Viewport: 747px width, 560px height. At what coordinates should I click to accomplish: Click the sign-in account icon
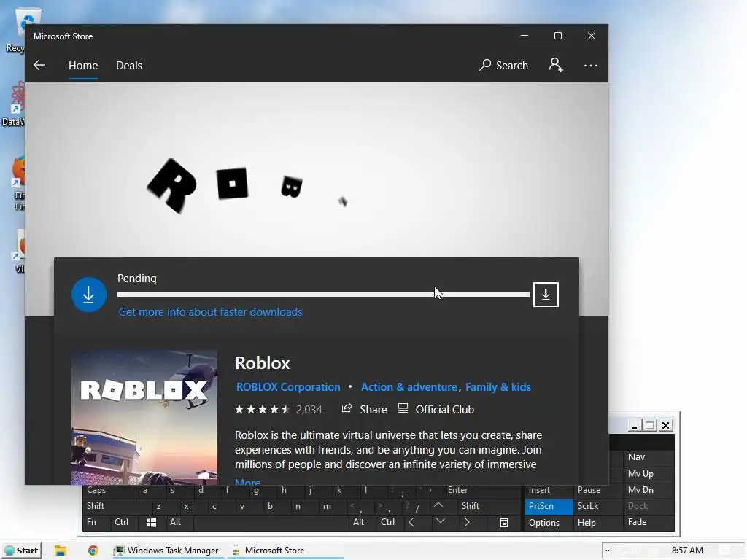(555, 65)
